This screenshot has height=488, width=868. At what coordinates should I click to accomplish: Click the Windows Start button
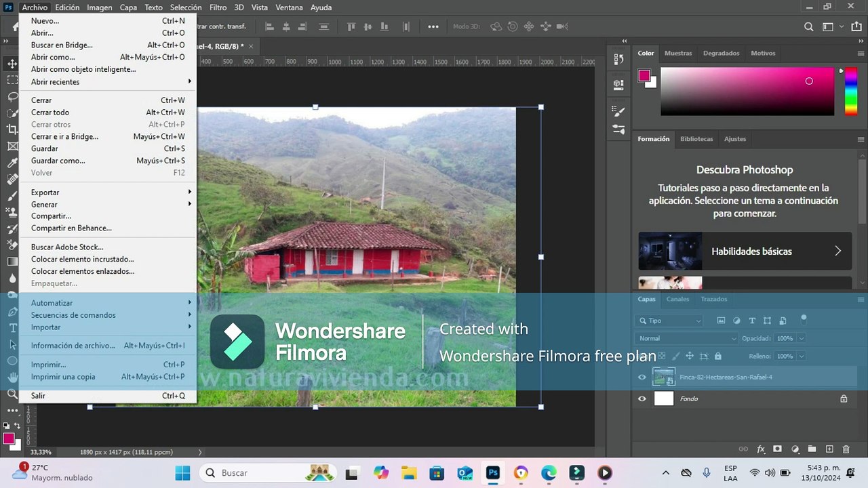coord(182,473)
